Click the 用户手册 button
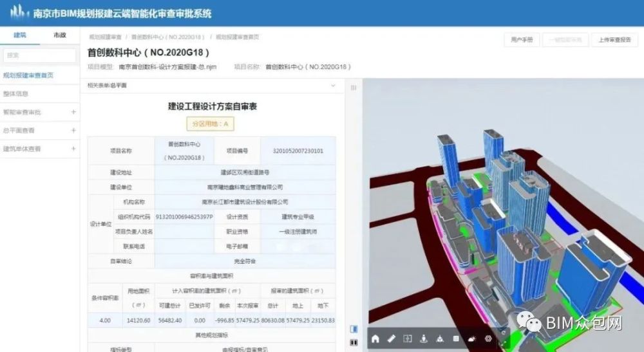The width and height of the screenshot is (644, 352). 522,40
